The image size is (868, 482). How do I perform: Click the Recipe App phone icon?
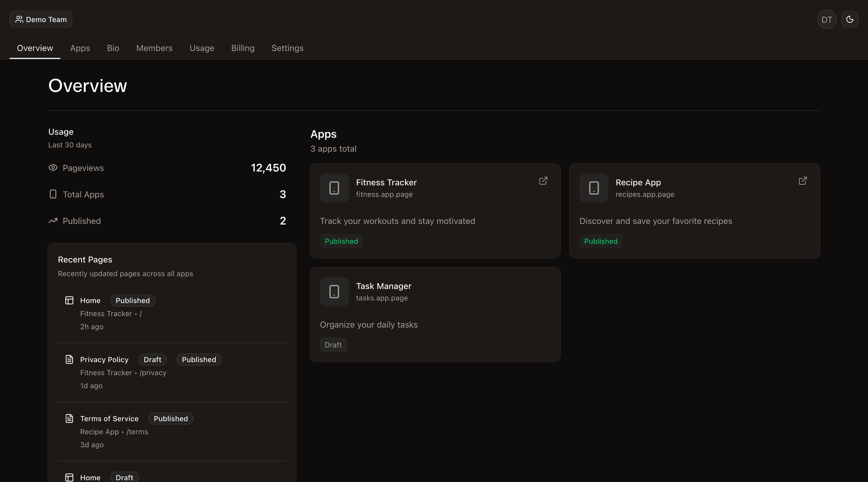[594, 188]
